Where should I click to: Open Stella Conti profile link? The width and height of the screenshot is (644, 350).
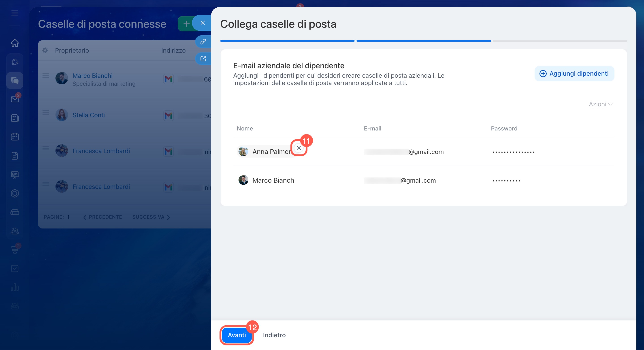89,115
